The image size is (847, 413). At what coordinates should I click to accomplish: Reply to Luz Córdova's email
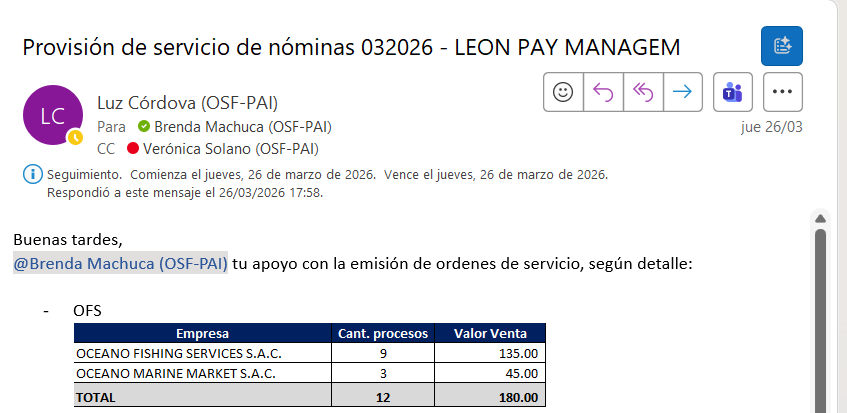click(603, 92)
